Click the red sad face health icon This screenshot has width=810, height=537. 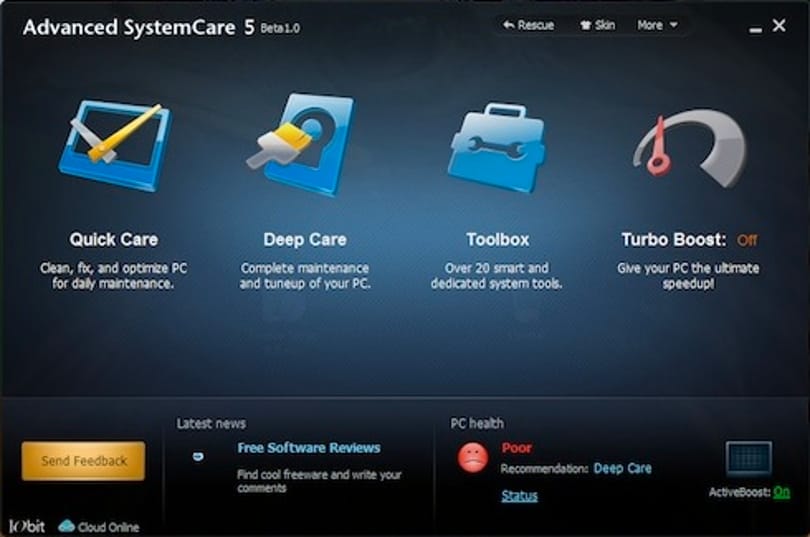pyautogui.click(x=473, y=457)
